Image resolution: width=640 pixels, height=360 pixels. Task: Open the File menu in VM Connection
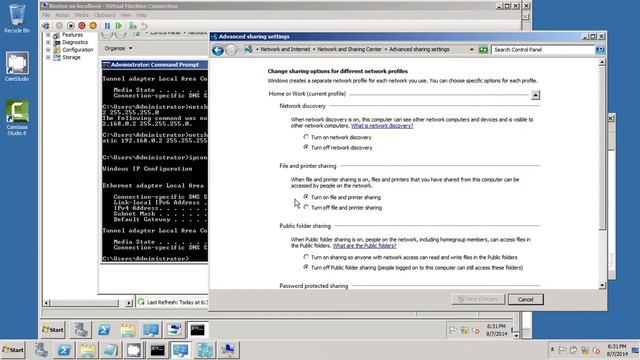[x=46, y=15]
